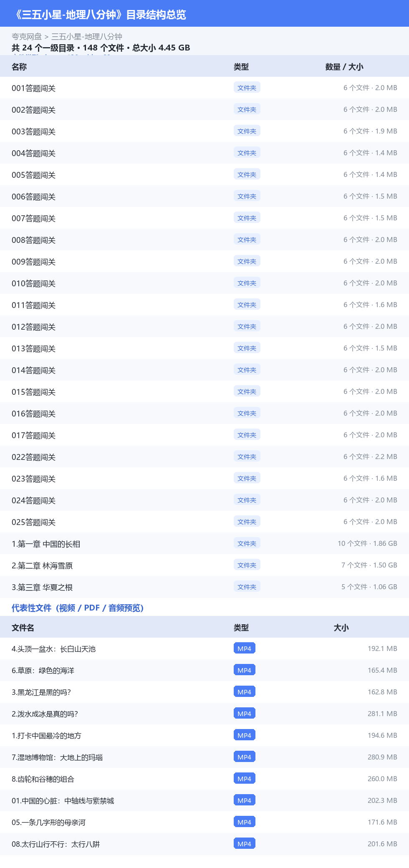Click the 5 个文件 · 1.06 GB cell
This screenshot has height=868, width=409.
(369, 587)
